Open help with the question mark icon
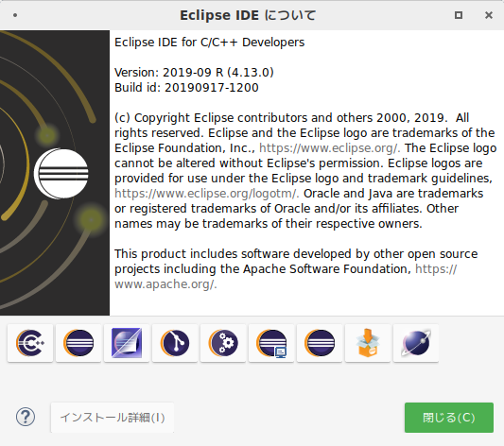The image size is (504, 446). [26, 417]
